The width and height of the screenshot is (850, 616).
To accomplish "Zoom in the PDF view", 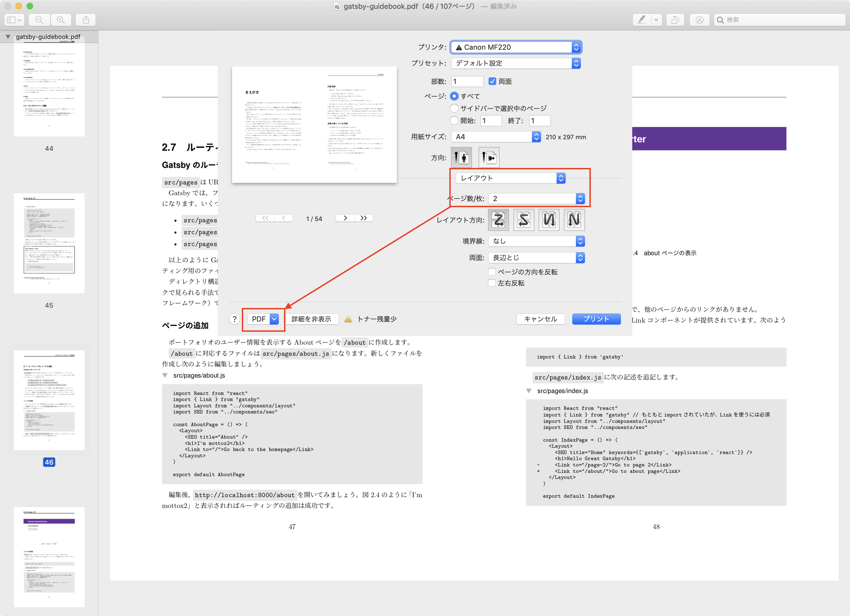I will [x=61, y=20].
